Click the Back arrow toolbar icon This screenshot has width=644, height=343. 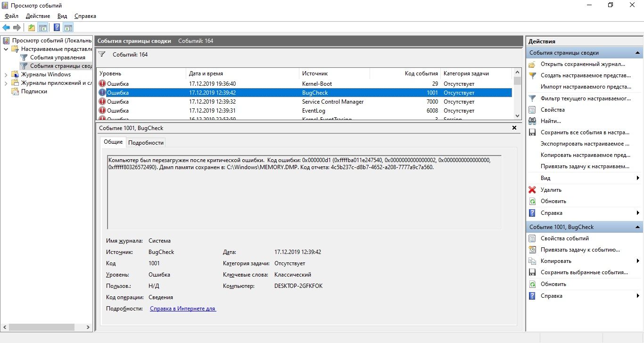tap(6, 28)
